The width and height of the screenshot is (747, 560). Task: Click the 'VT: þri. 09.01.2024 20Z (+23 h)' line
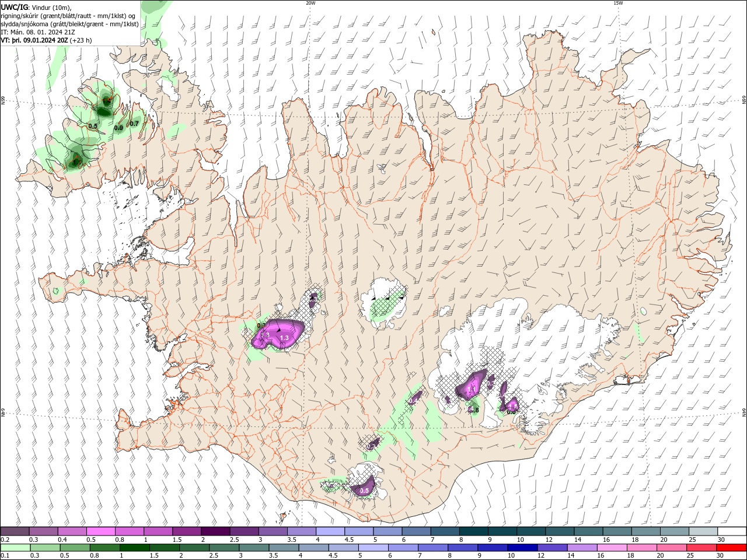tap(46, 40)
